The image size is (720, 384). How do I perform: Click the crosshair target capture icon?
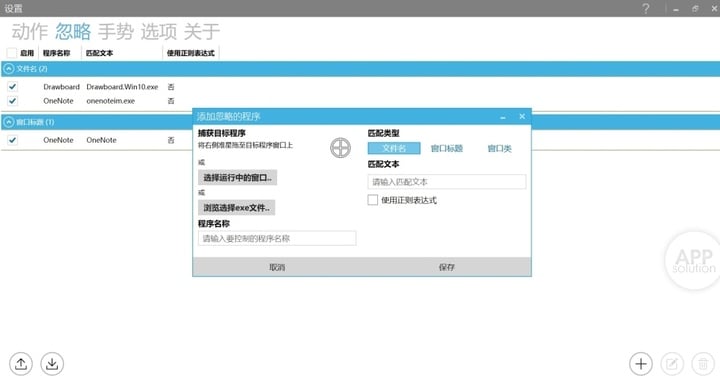(x=340, y=148)
